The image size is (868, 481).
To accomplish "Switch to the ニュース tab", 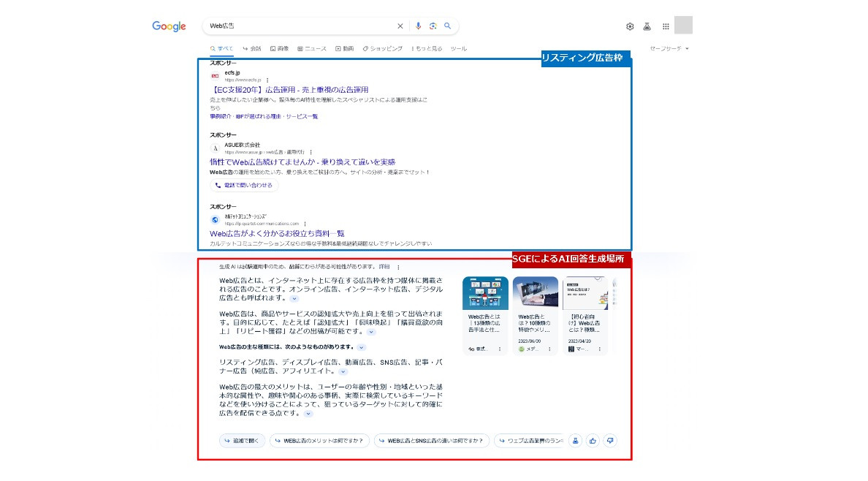I will [x=312, y=49].
